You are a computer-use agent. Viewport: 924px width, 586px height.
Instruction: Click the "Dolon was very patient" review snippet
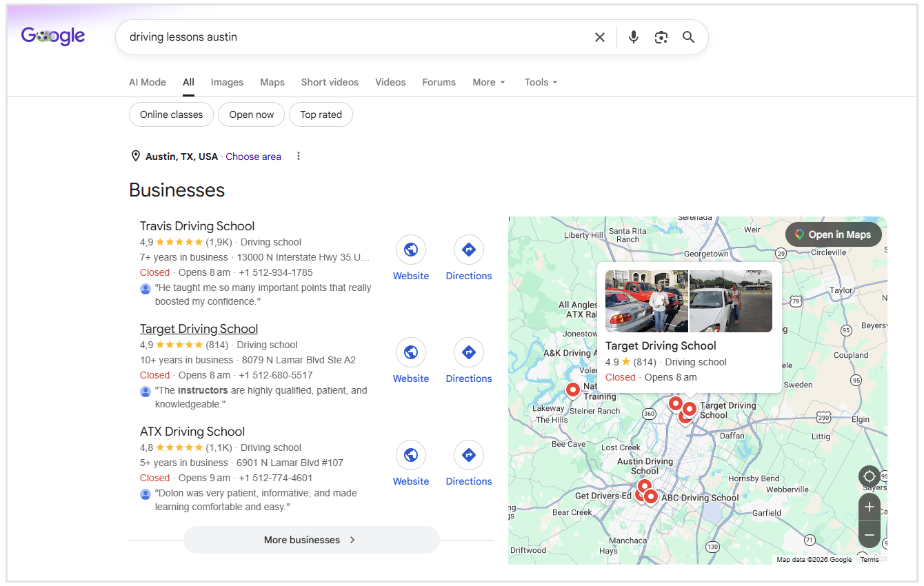tap(257, 500)
